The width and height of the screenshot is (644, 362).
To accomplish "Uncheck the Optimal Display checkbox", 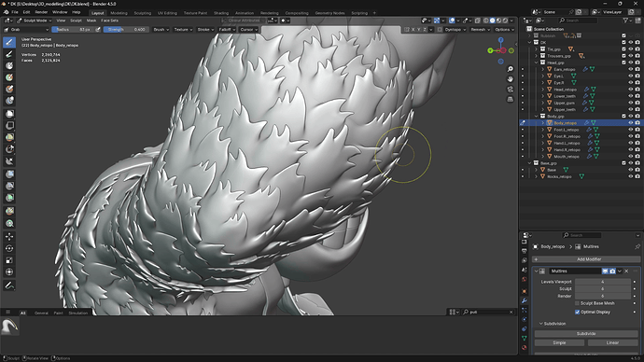I will point(577,312).
